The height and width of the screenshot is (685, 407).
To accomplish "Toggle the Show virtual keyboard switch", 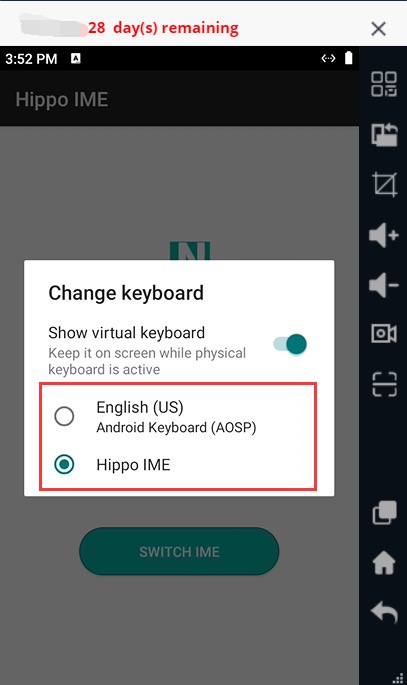I will [x=290, y=344].
